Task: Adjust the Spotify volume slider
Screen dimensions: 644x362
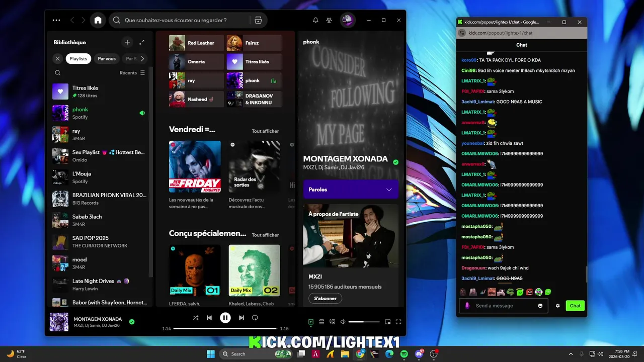Action: click(x=364, y=322)
